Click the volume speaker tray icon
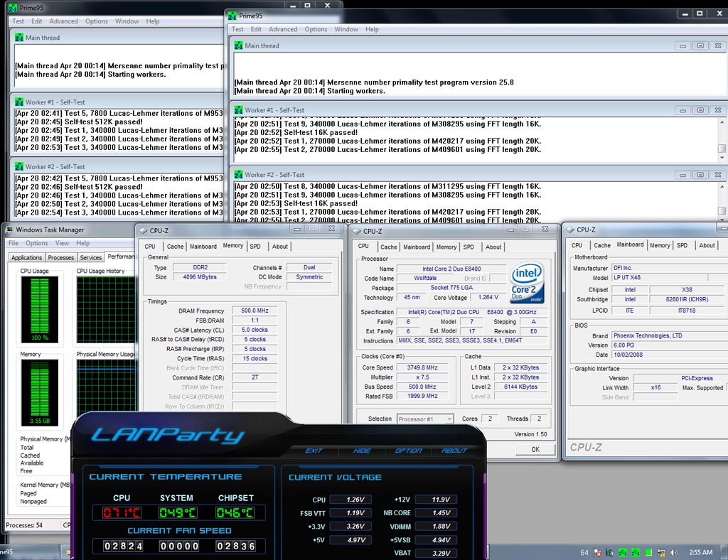Image resolution: width=728 pixels, height=560 pixels. pyautogui.click(x=674, y=553)
